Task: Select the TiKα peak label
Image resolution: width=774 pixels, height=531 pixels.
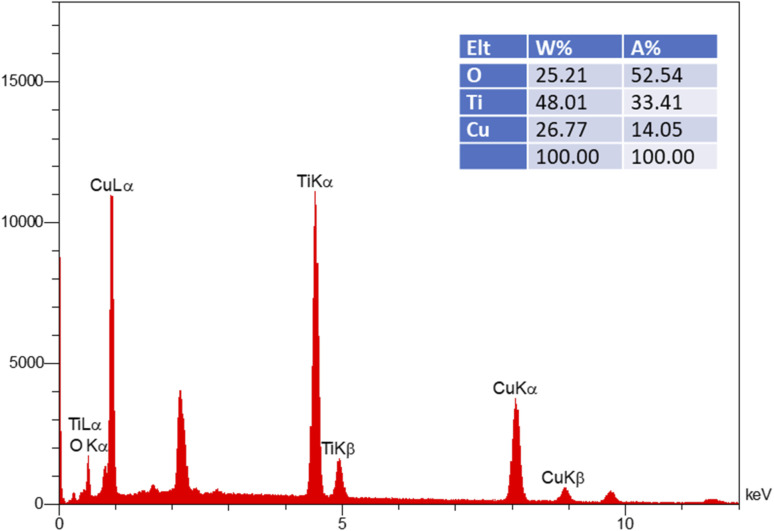Action: (x=315, y=182)
